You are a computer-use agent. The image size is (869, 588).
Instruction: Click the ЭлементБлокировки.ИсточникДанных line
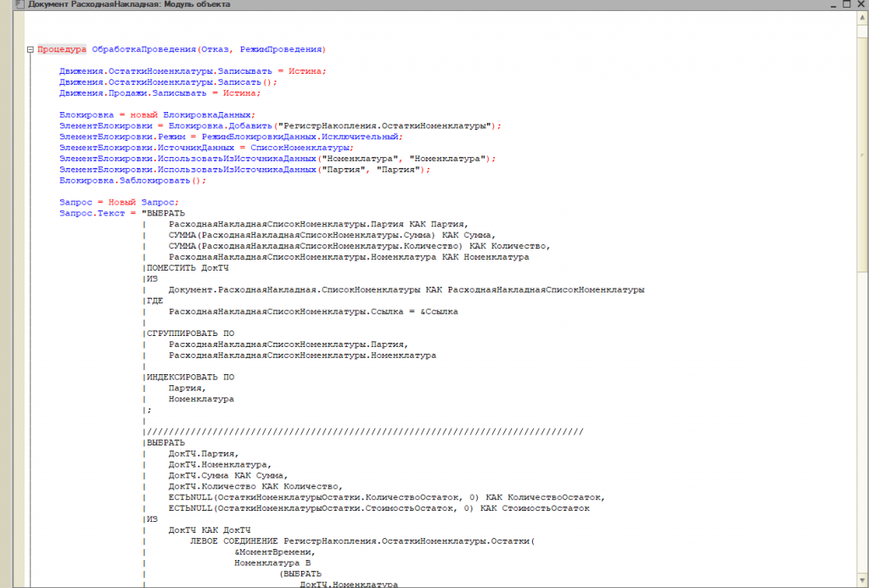(206, 148)
